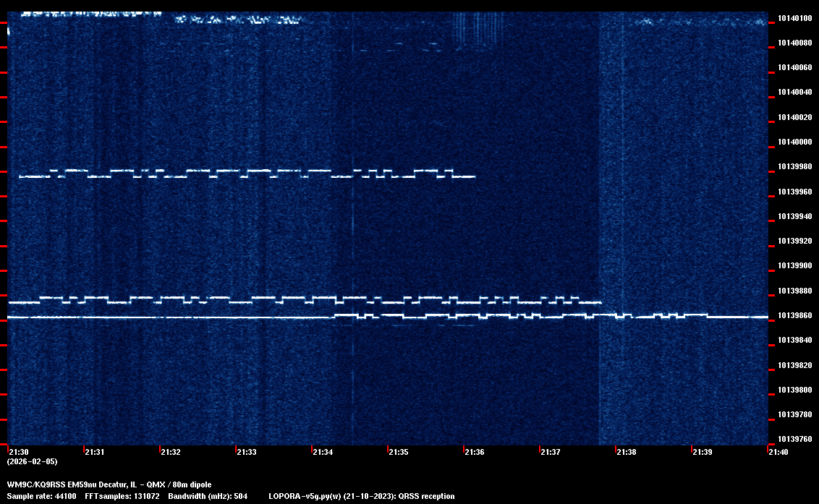This screenshot has width=819, height=504.
Task: Click the 10140100 frequency label
Action: coord(795,18)
